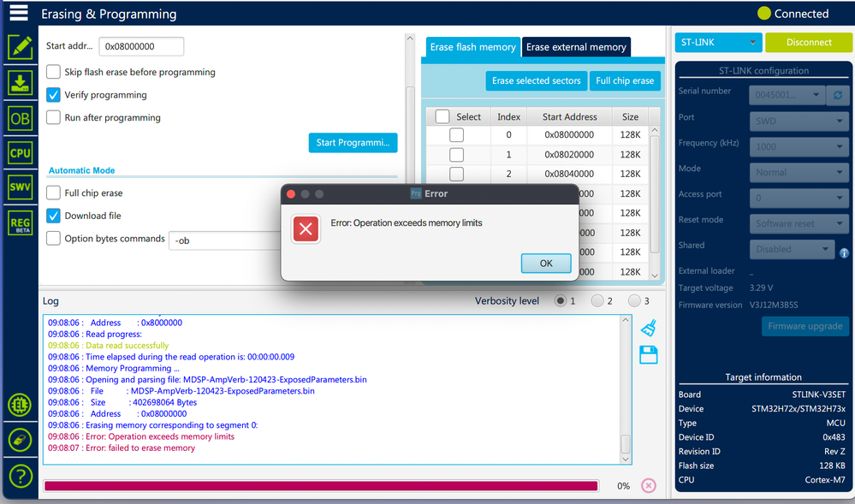Click the 'Error: failed to erase memory' log line
855x504 pixels.
coord(121,448)
